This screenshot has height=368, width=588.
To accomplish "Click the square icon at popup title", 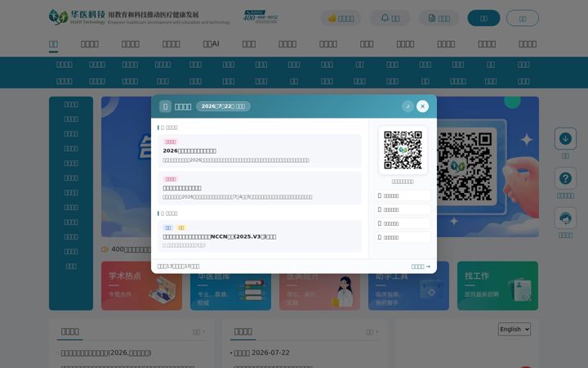I will 165,106.
